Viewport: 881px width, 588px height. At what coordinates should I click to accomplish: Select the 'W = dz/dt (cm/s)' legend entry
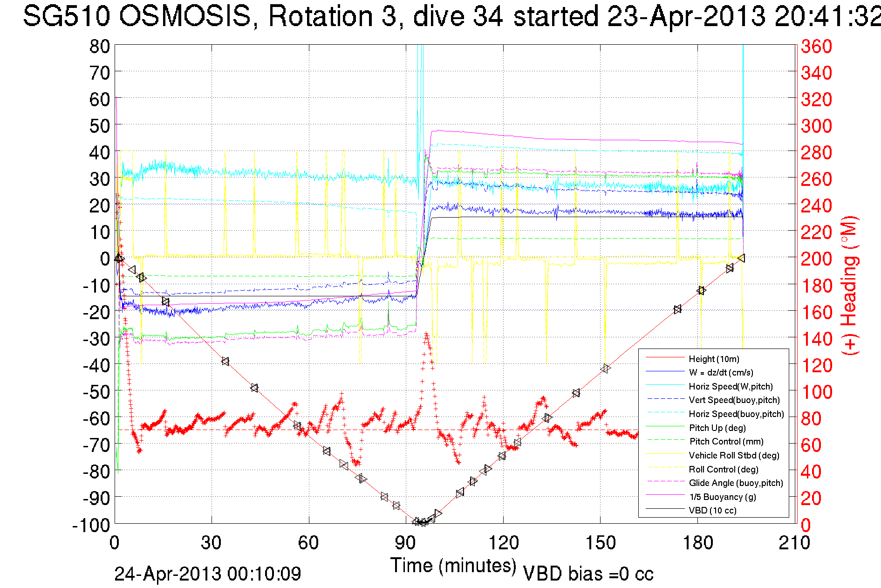tap(721, 372)
